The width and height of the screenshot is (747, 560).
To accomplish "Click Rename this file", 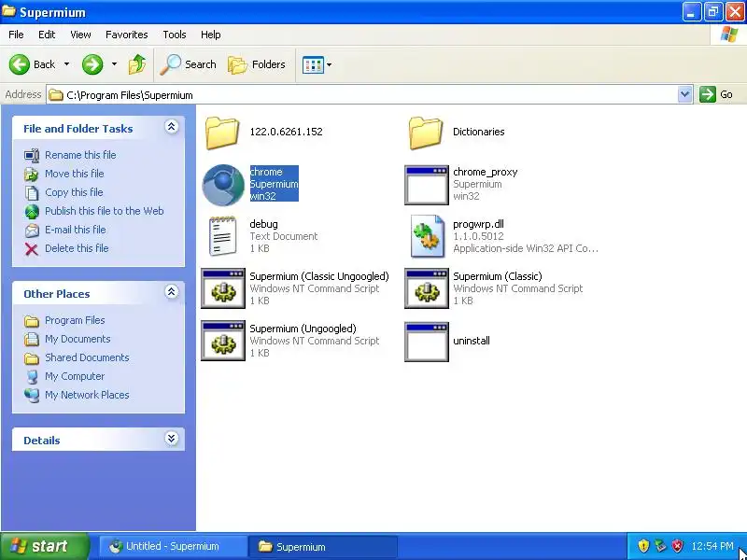I will pos(80,155).
